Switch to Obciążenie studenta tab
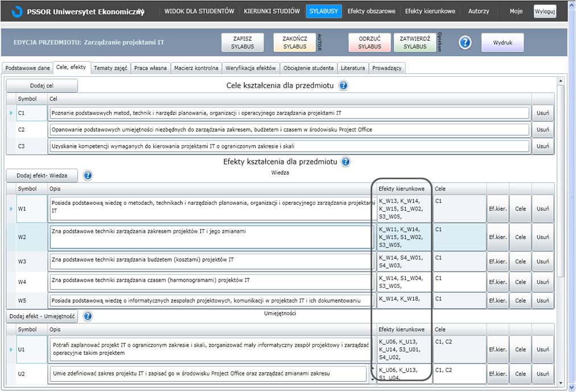Image resolution: width=576 pixels, height=392 pixels. 308,68
